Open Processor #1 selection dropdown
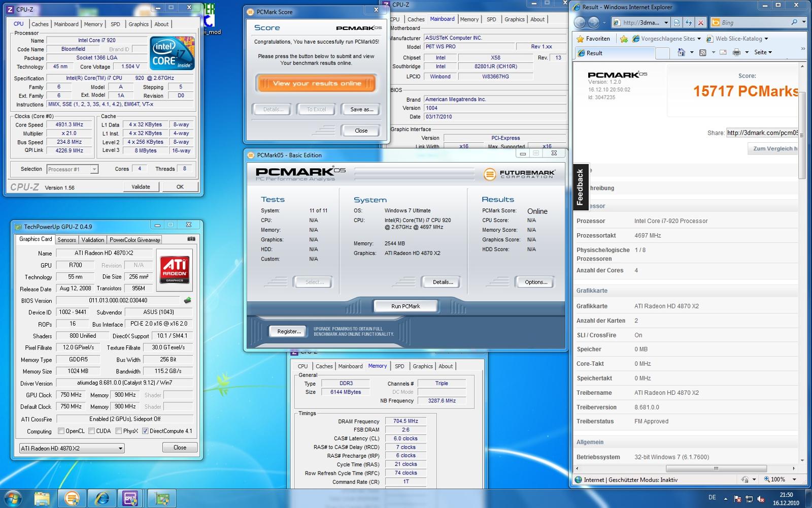 pyautogui.click(x=72, y=169)
